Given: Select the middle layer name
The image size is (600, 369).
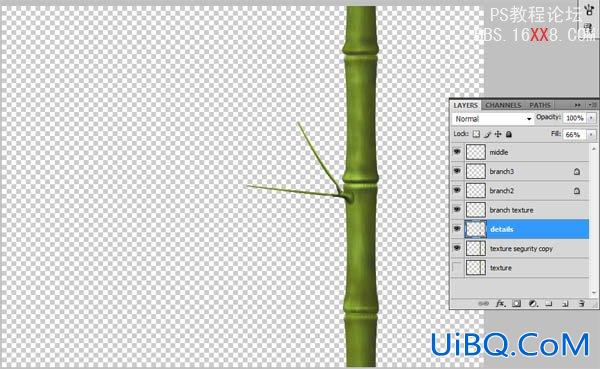Looking at the screenshot, I should point(499,152).
